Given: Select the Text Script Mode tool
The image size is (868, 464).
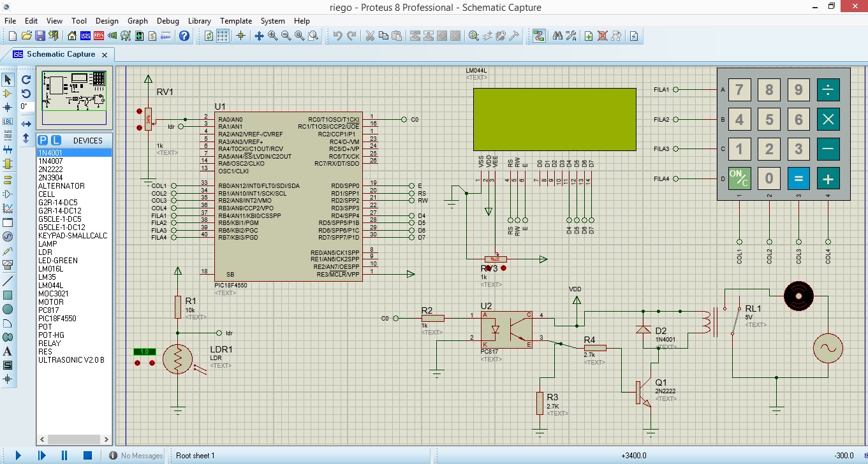Looking at the screenshot, I should [x=8, y=135].
